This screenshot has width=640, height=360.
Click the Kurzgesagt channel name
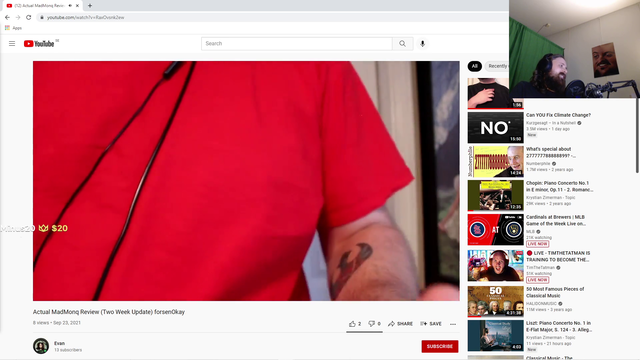551,123
